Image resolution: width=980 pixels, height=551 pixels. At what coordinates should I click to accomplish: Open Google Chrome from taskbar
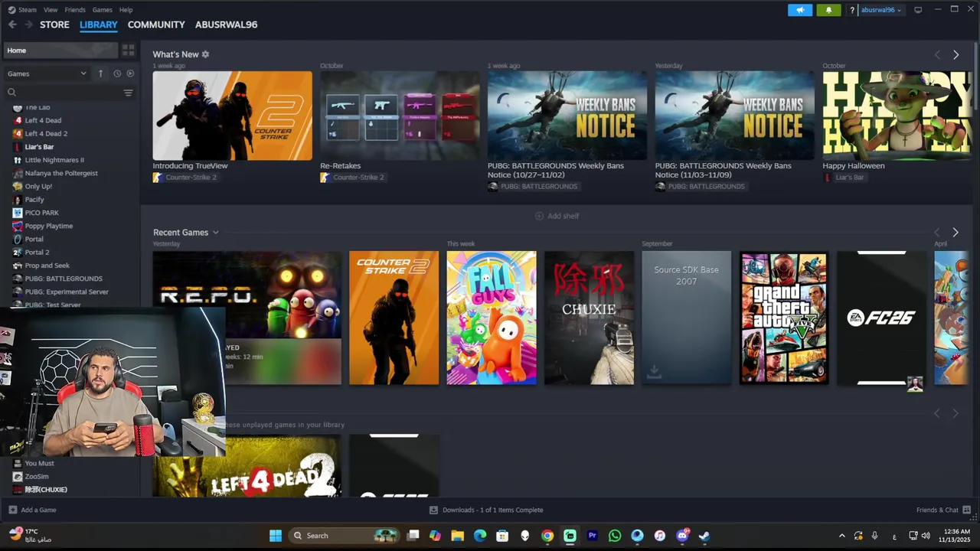pyautogui.click(x=547, y=536)
